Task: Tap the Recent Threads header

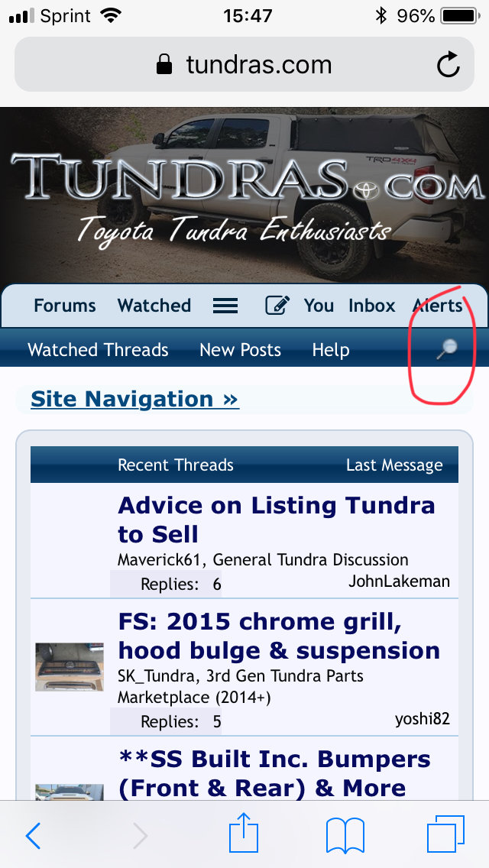Action: (x=176, y=465)
